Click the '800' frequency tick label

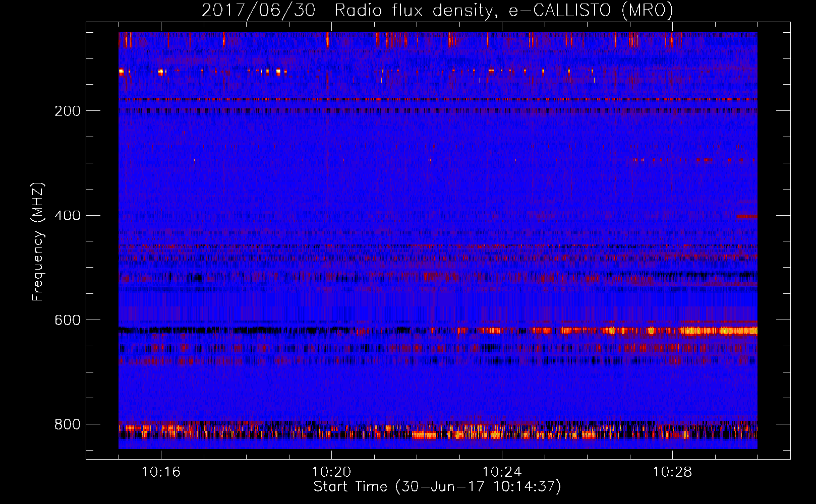[x=67, y=425]
